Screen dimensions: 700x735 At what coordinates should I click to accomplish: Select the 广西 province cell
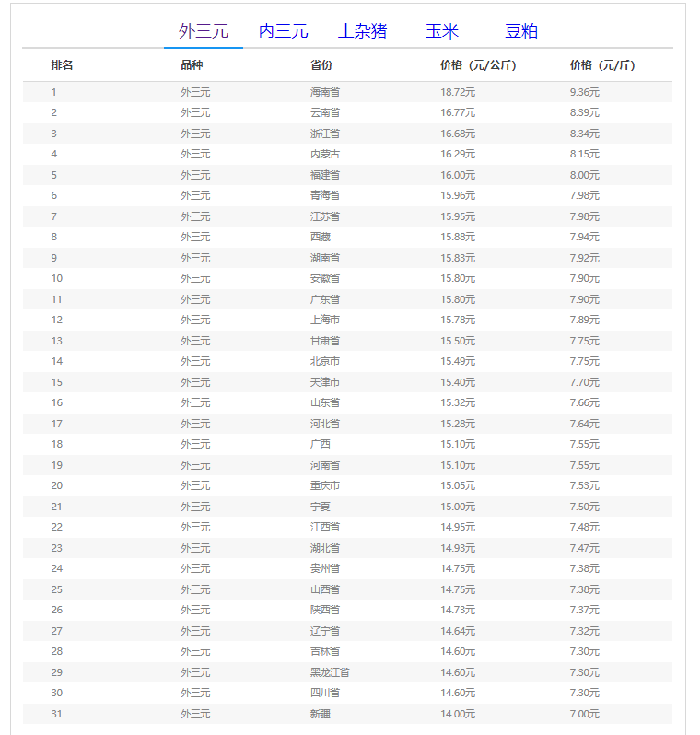321,444
